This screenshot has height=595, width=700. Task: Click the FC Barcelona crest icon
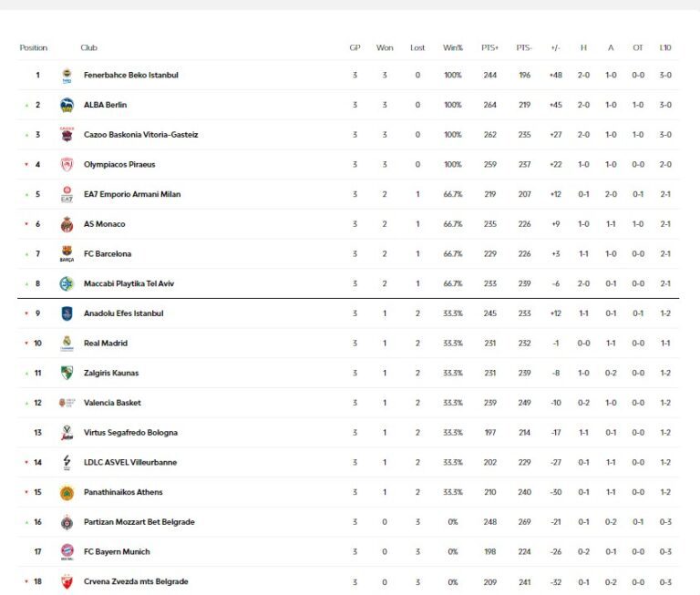(x=67, y=253)
